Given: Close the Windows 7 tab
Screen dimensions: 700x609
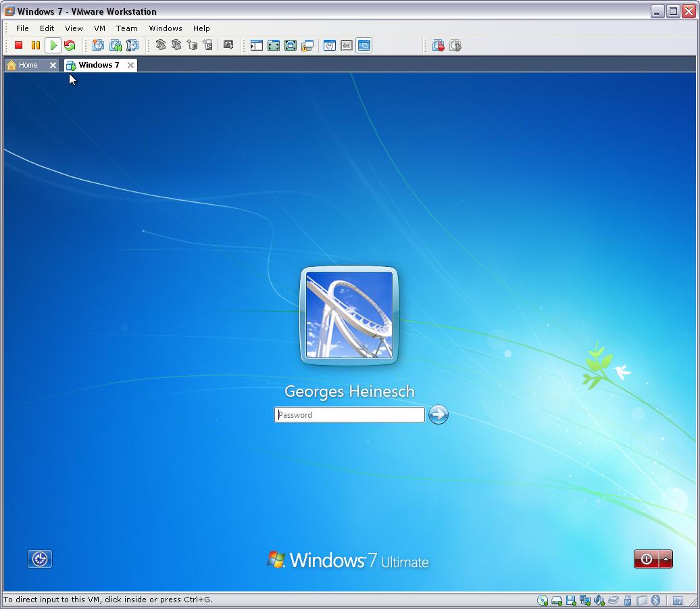Looking at the screenshot, I should (x=130, y=65).
